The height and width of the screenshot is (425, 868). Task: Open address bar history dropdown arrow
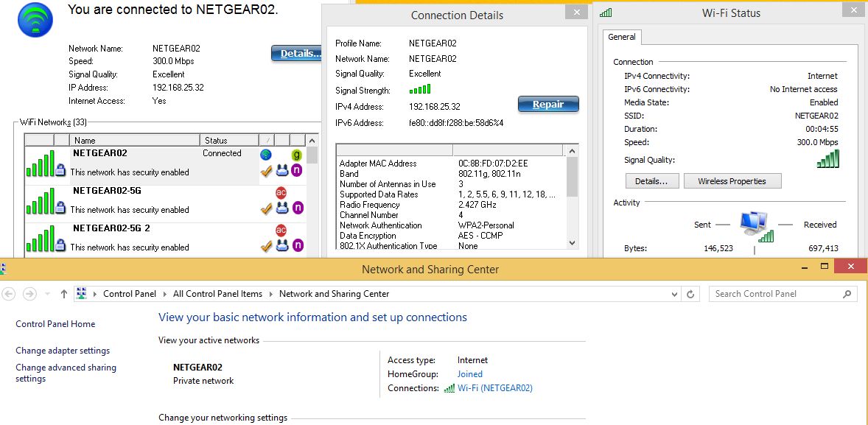click(x=674, y=295)
